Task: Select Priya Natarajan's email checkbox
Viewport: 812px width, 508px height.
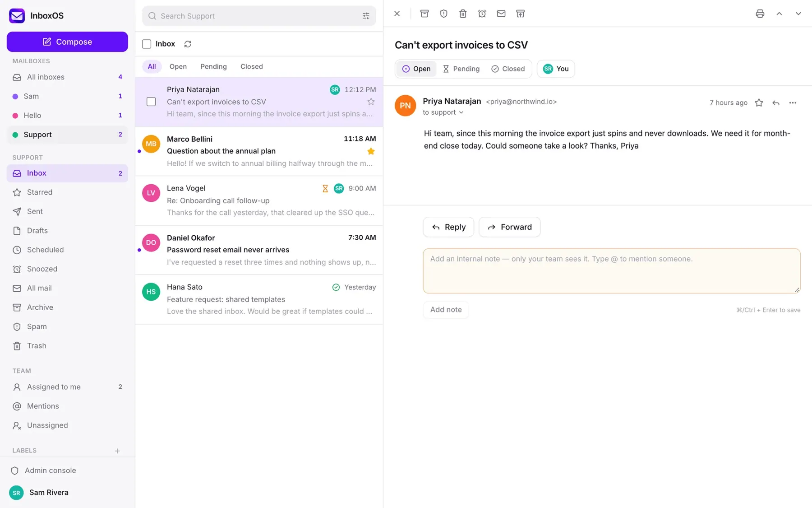Action: [x=151, y=102]
